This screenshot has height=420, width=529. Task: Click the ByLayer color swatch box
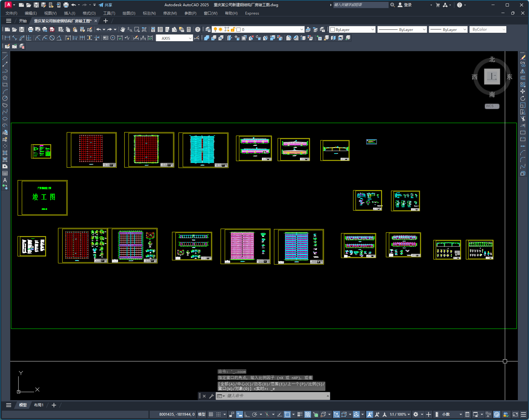pyautogui.click(x=333, y=29)
